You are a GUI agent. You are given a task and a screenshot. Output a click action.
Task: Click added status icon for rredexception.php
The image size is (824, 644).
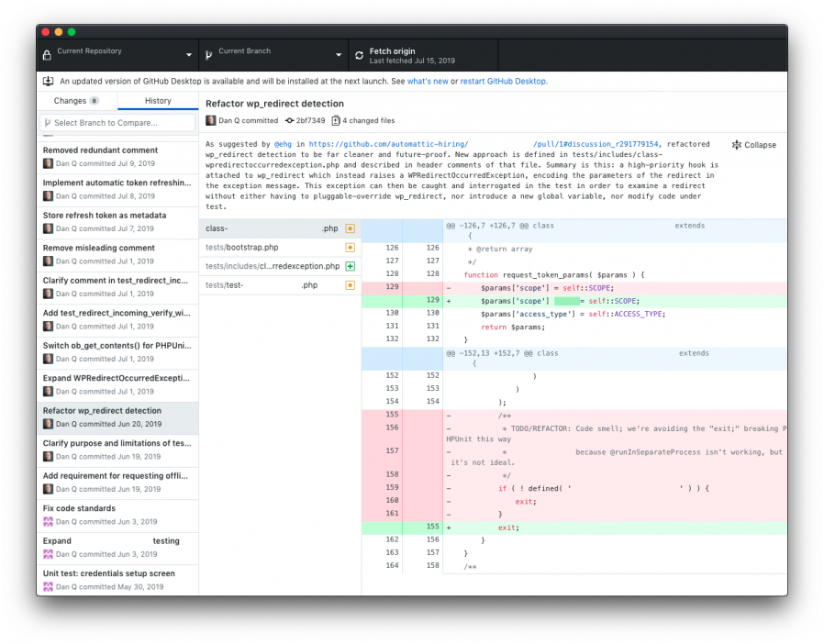[x=350, y=266]
